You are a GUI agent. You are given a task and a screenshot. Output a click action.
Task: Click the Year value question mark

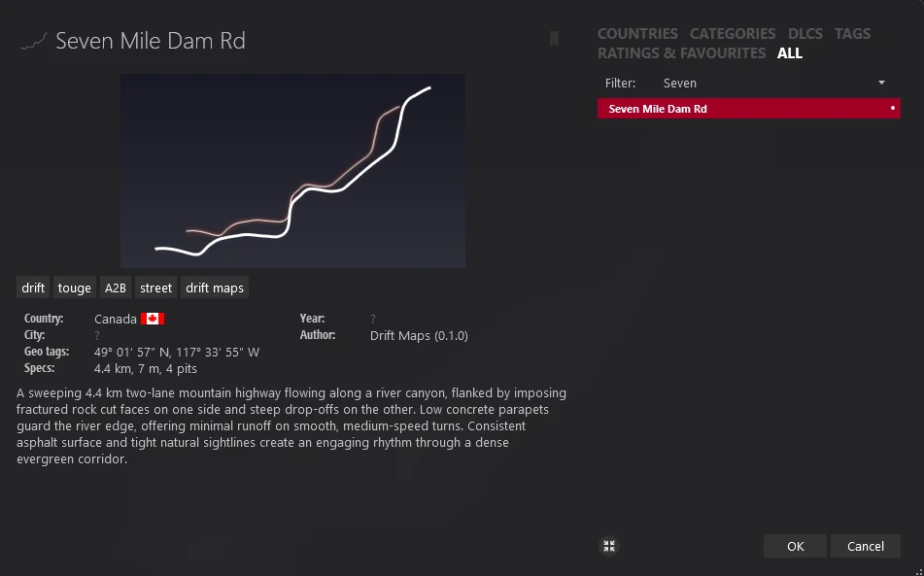coord(373,319)
